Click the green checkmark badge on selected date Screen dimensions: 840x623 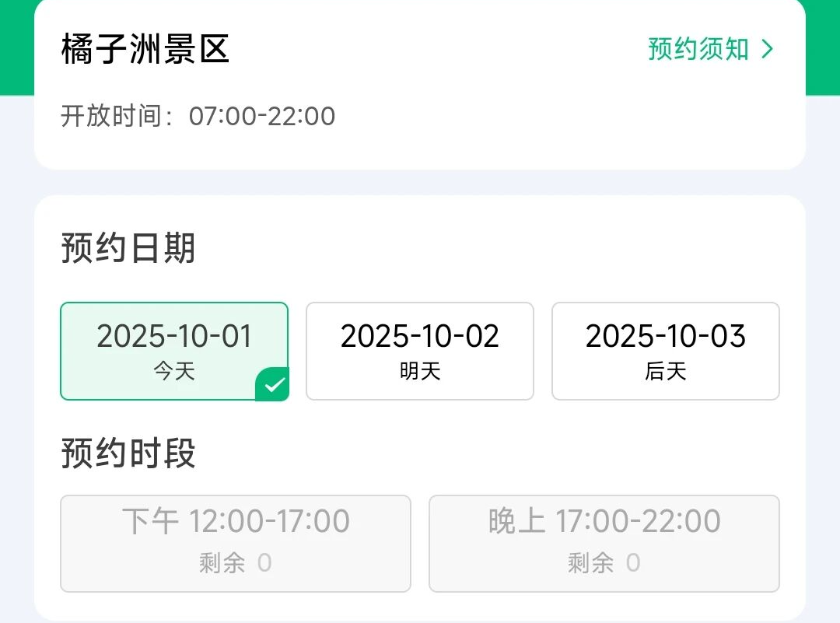[274, 386]
